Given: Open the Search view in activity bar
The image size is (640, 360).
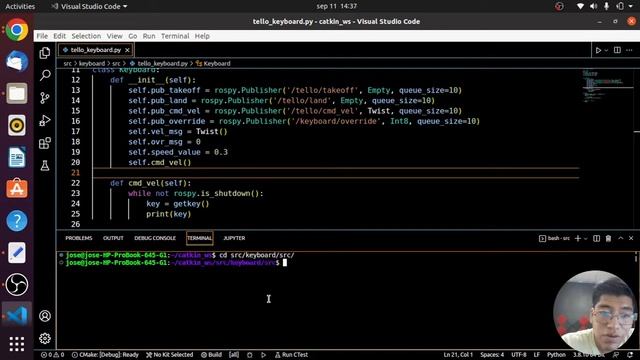Looking at the screenshot, I should click(x=45, y=75).
